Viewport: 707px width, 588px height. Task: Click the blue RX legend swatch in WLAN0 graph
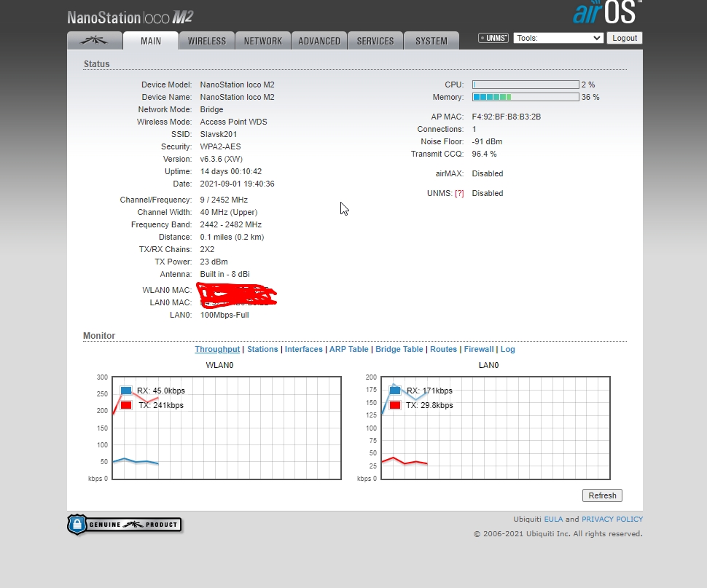pos(126,391)
